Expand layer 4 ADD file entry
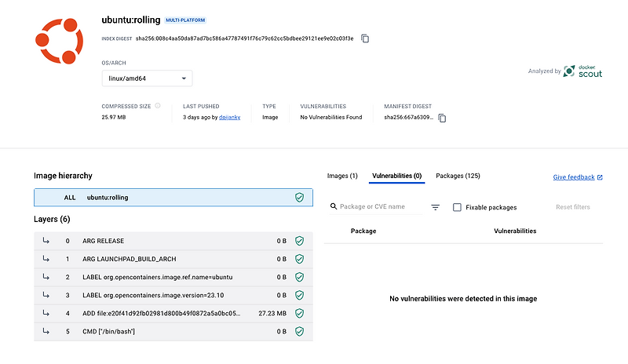This screenshot has height=364, width=628. click(173, 313)
